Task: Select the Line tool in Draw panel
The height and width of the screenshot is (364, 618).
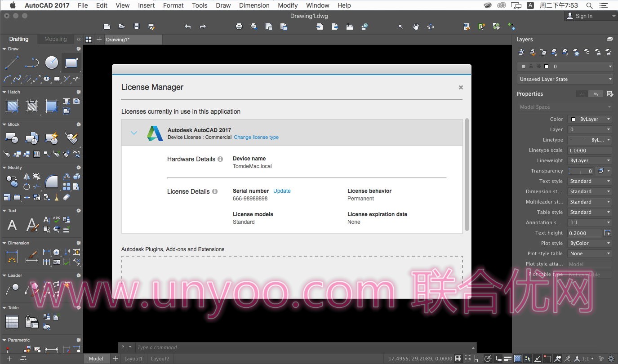Action: 12,62
